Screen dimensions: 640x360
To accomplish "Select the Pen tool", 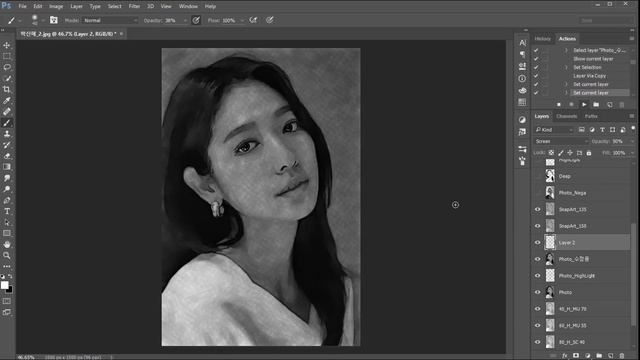I will point(7,200).
